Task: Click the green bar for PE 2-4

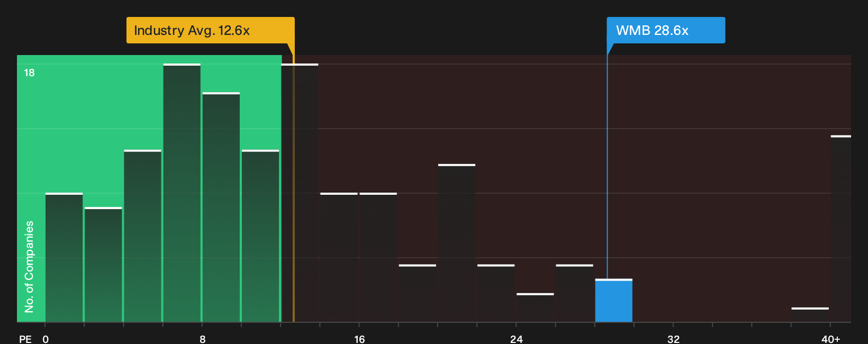Action: tap(103, 265)
